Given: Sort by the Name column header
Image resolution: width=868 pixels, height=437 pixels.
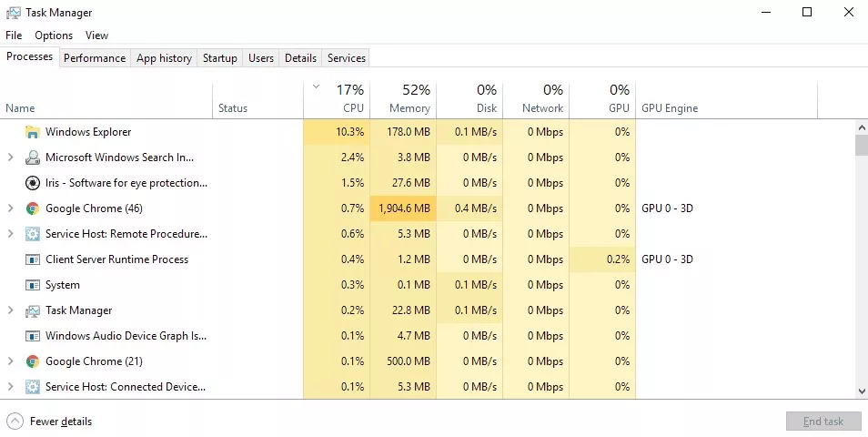Looking at the screenshot, I should pos(106,100).
